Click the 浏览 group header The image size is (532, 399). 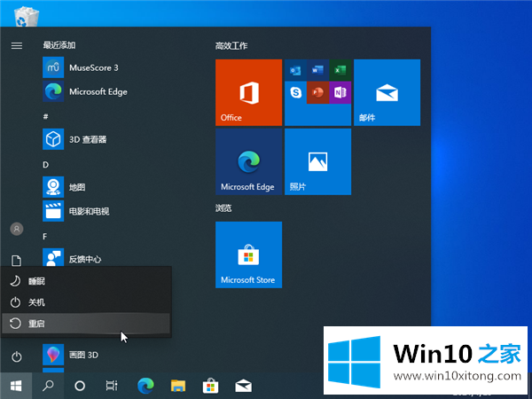pos(223,208)
